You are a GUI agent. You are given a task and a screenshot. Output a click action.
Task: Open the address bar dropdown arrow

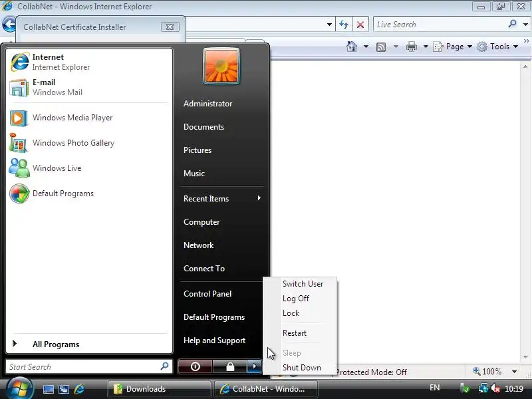coord(329,25)
